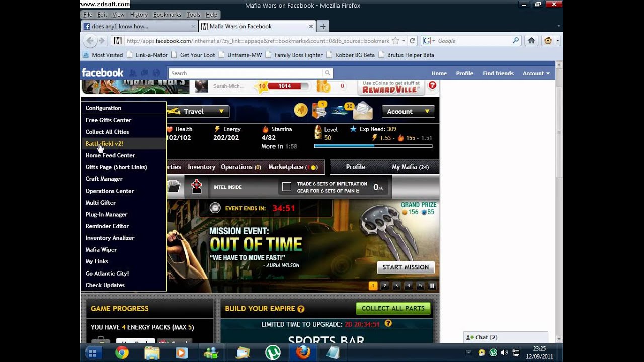The height and width of the screenshot is (362, 644).
Task: Open Firefox home page icon
Action: pos(531,41)
